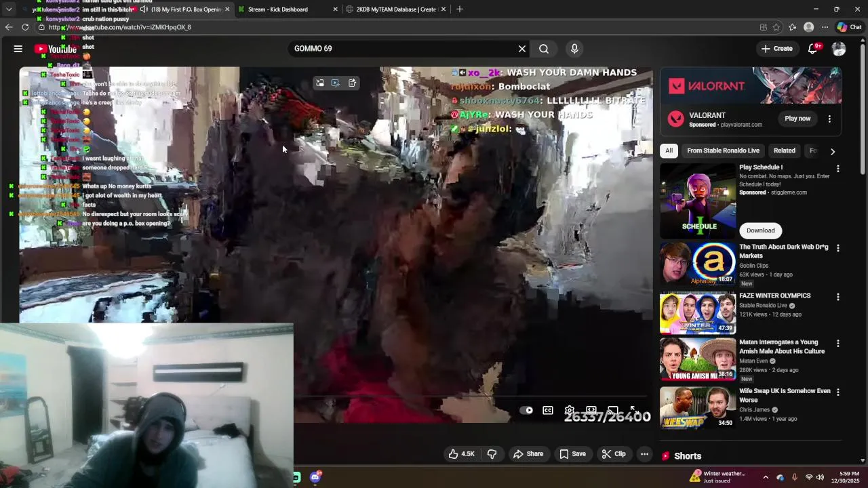
Task: Click the first overlay icon above video
Action: [320, 83]
